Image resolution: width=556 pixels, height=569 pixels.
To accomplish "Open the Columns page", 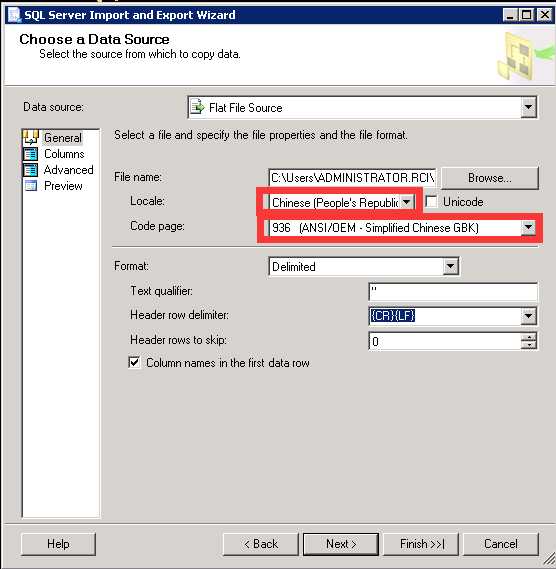I will click(x=64, y=154).
